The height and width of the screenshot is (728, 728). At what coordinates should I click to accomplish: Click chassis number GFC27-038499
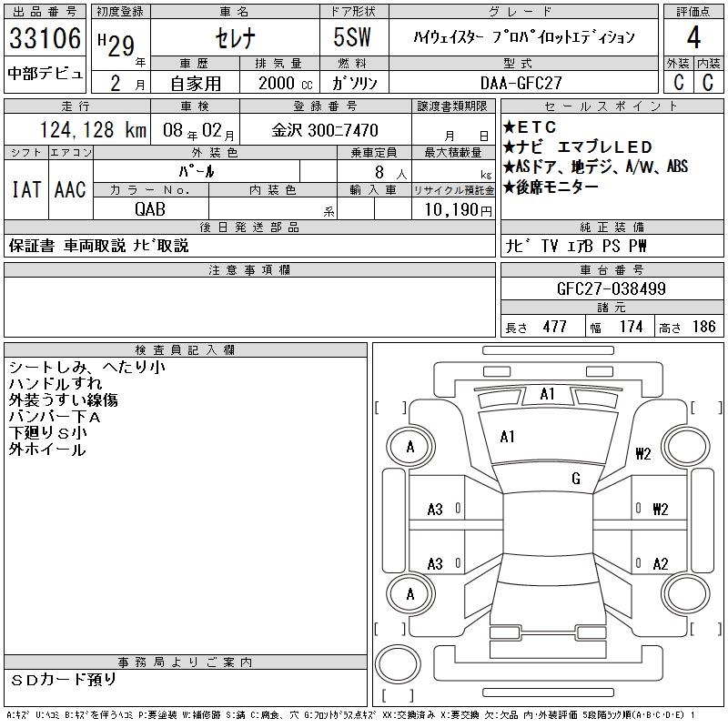coord(611,288)
